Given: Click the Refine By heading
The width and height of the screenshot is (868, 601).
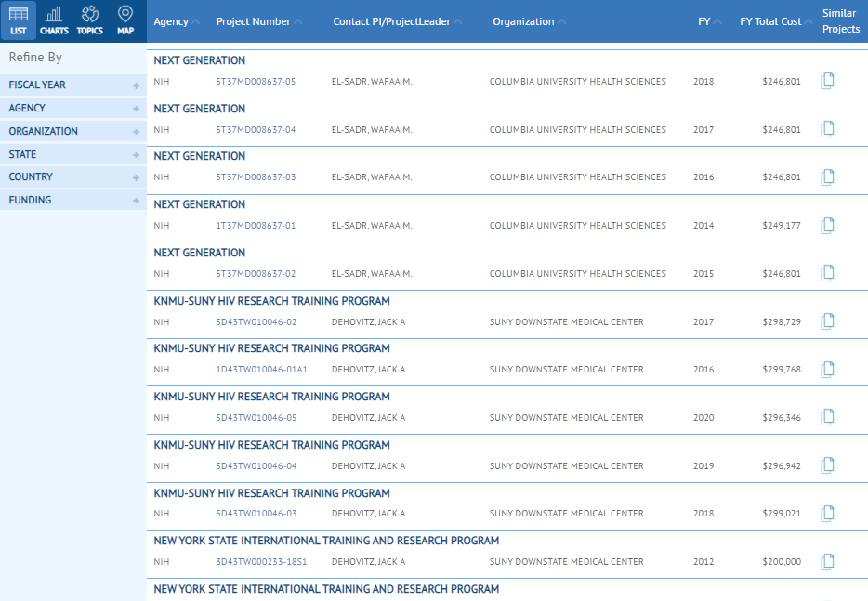Looking at the screenshot, I should pos(35,57).
